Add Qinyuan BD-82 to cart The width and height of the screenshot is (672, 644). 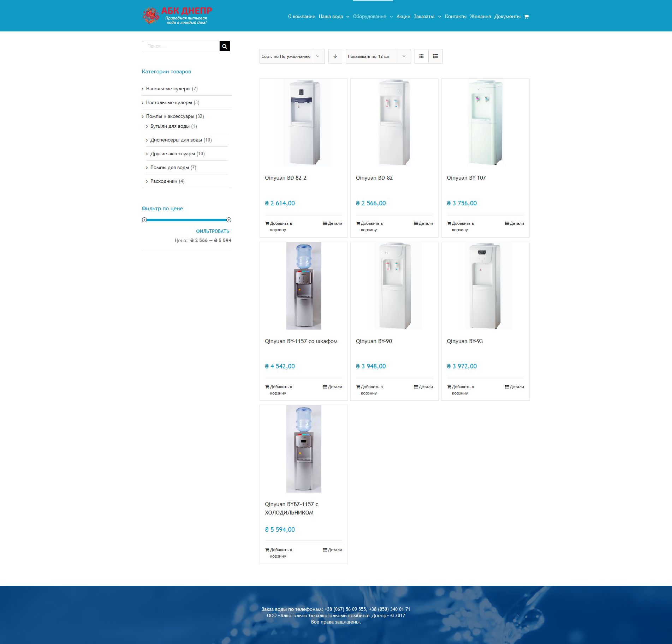(x=369, y=227)
